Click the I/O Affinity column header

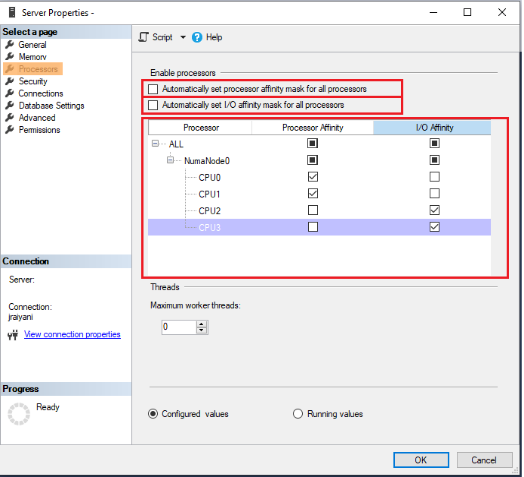point(432,127)
